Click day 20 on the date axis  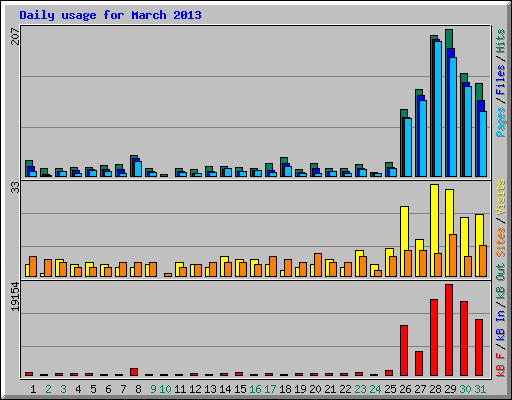(315, 389)
